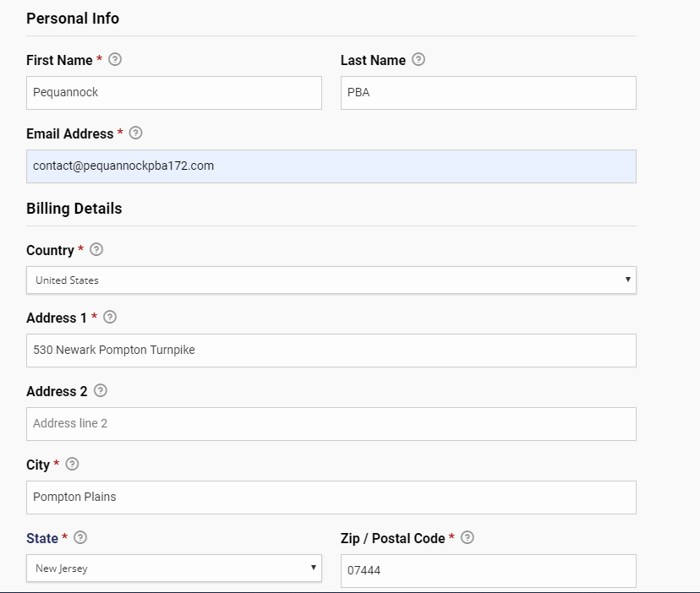Open the Country dropdown showing United States
700x593 pixels.
coord(331,280)
